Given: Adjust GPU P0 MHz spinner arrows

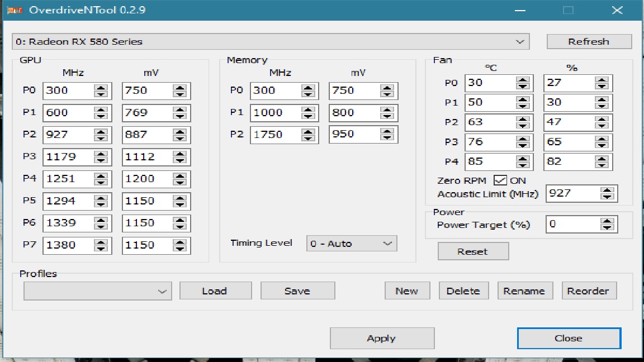Looking at the screenshot, I should click(101, 90).
